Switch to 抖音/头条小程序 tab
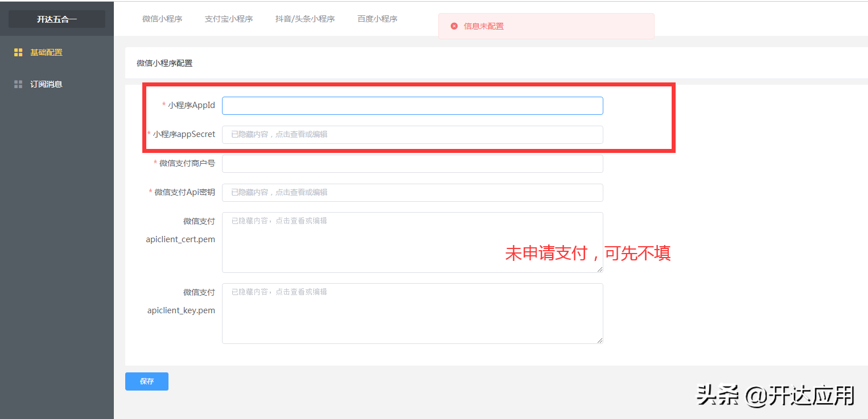Image resolution: width=868 pixels, height=419 pixels. click(305, 19)
